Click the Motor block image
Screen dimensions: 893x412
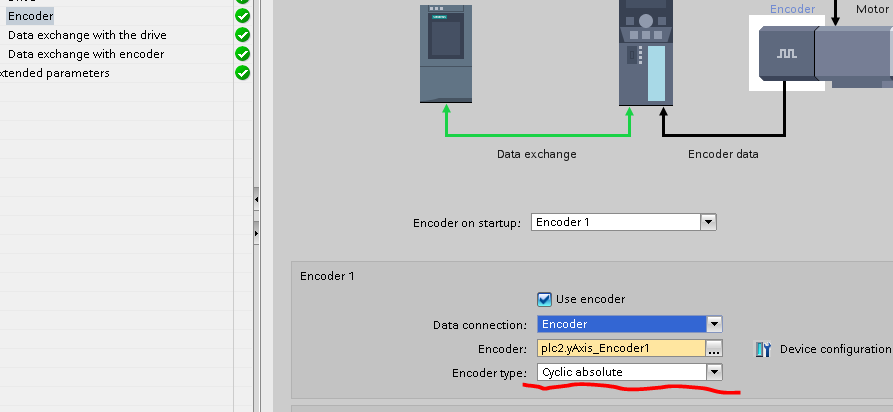[854, 56]
